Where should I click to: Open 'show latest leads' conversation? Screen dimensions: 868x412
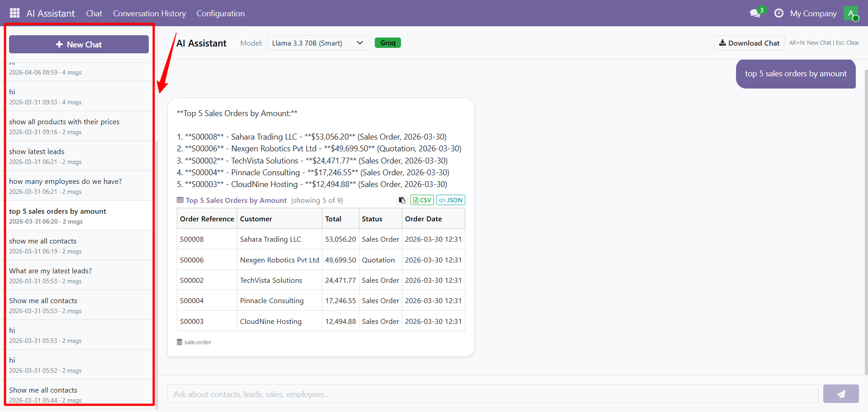point(79,156)
